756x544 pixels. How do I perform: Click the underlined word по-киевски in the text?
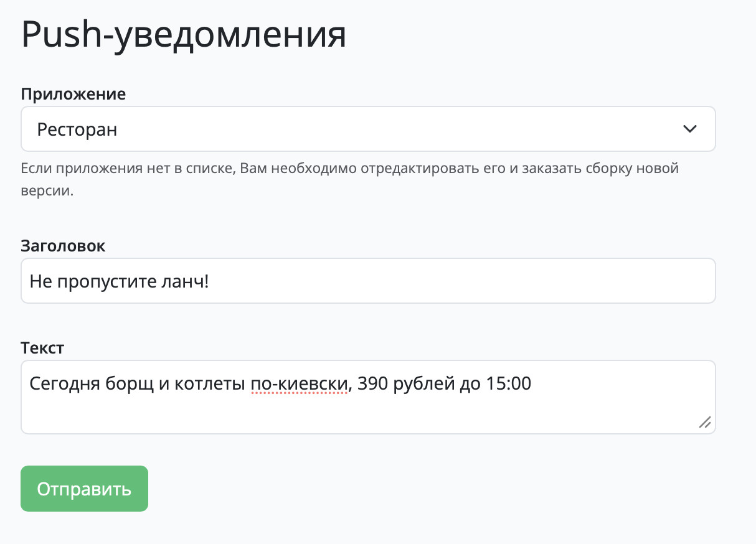click(x=299, y=384)
